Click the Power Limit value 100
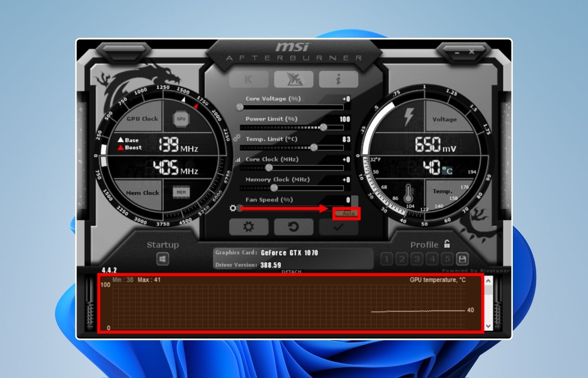The width and height of the screenshot is (588, 378). pos(345,119)
